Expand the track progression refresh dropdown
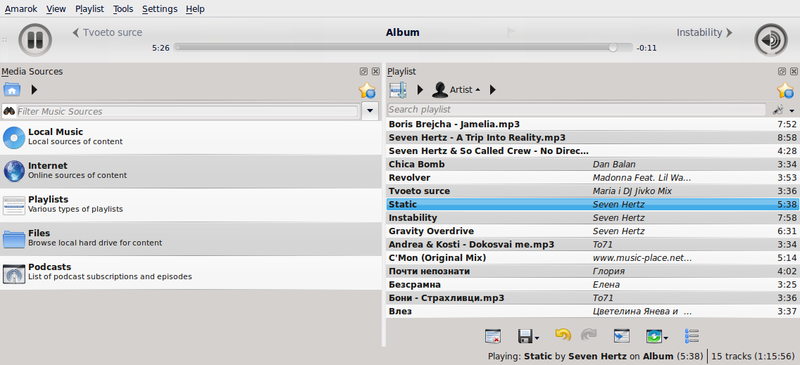The width and height of the screenshot is (800, 365). click(x=666, y=337)
